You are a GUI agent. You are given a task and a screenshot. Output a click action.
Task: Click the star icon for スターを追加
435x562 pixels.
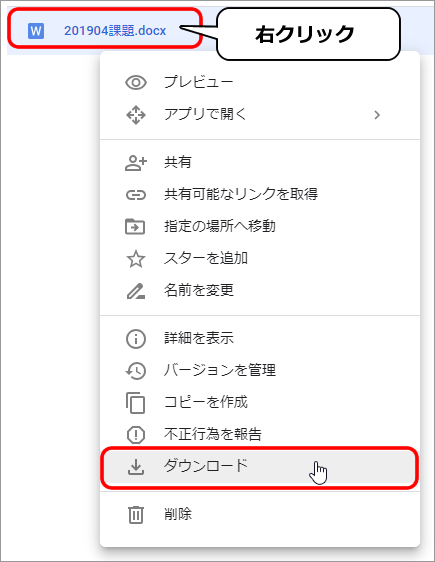click(x=136, y=259)
